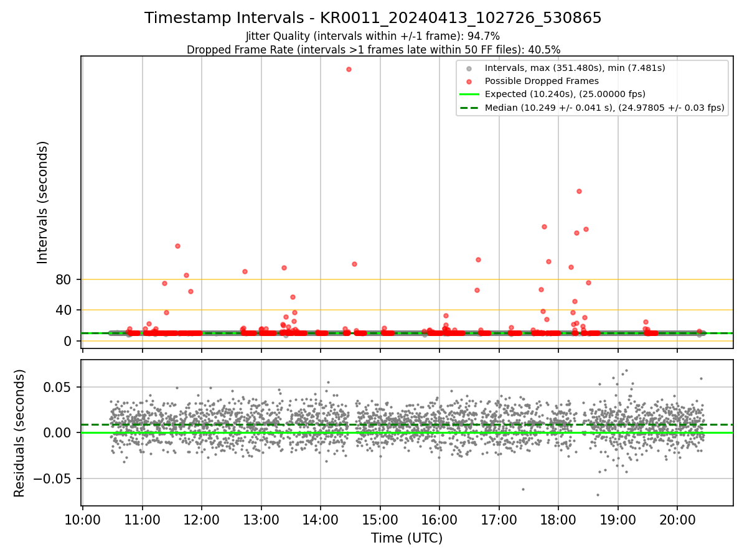Click the plot title 'Timestamp Intervals - KR0011_20240413_102726_530865'

click(373, 18)
